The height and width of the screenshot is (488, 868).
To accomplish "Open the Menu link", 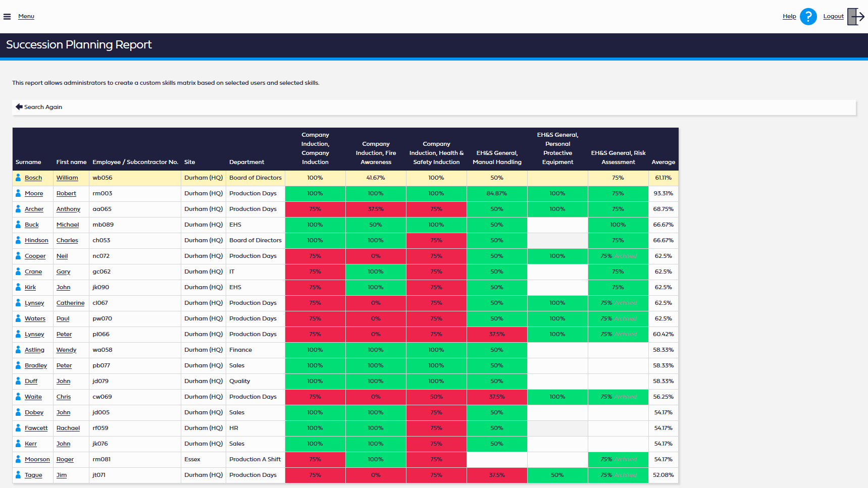I will (26, 17).
